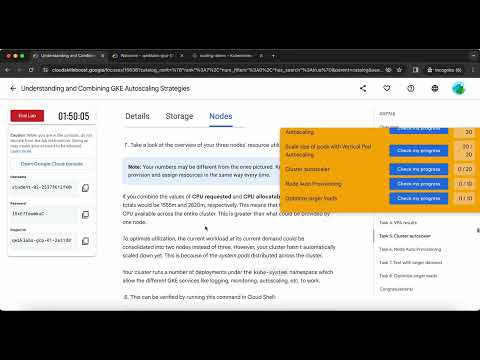This screenshot has width=480, height=360.
Task: Click the eye tracking-protection icon in address bar
Action: [x=389, y=70]
